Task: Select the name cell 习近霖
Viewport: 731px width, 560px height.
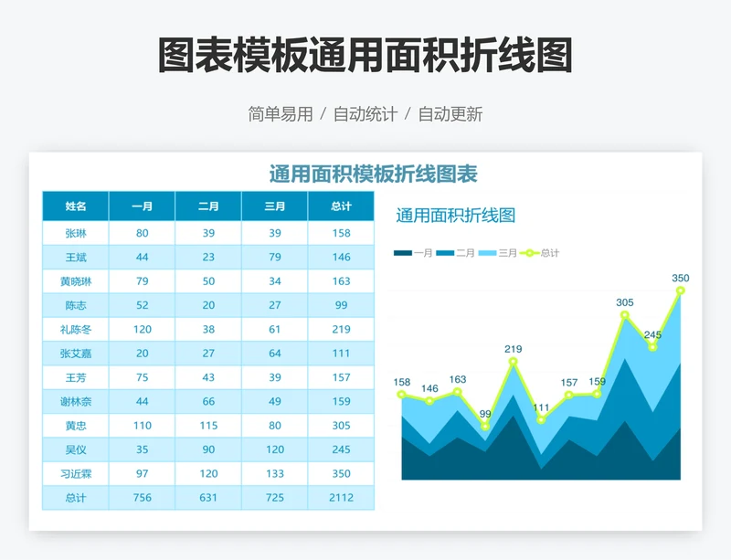Action: click(x=76, y=474)
